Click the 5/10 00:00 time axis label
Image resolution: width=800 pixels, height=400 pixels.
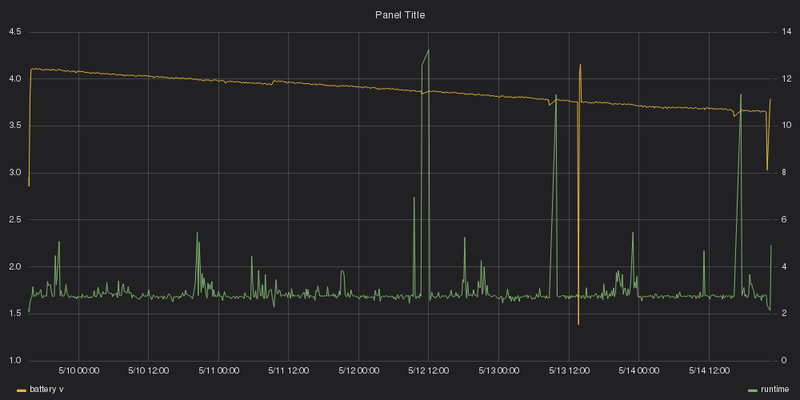coord(79,371)
